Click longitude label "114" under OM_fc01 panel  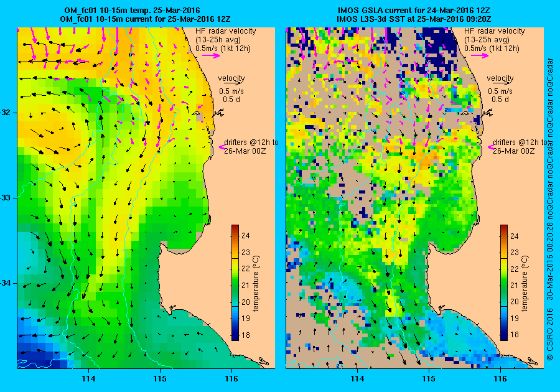click(x=88, y=379)
